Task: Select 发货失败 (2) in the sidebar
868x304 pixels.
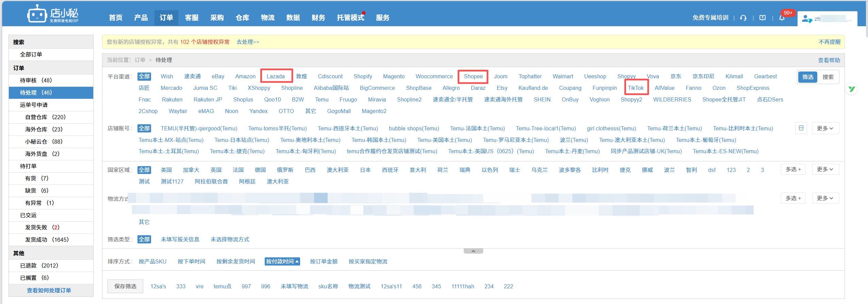Action: point(51,227)
